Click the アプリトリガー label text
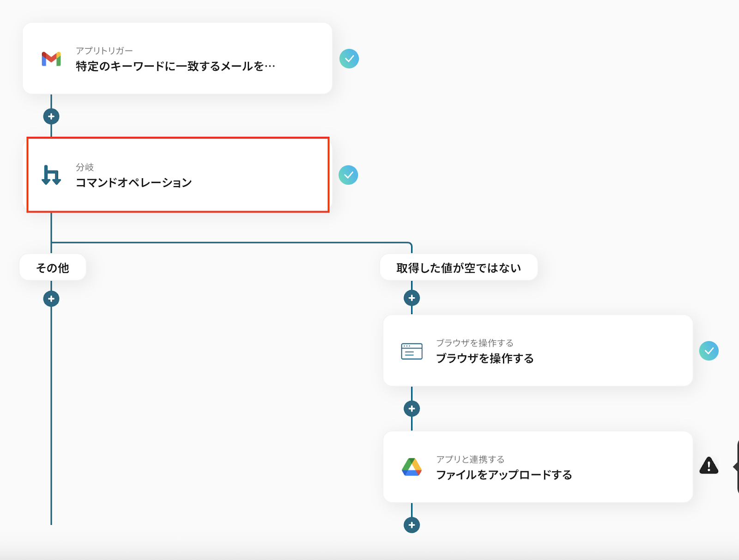This screenshot has height=560, width=739. (104, 50)
